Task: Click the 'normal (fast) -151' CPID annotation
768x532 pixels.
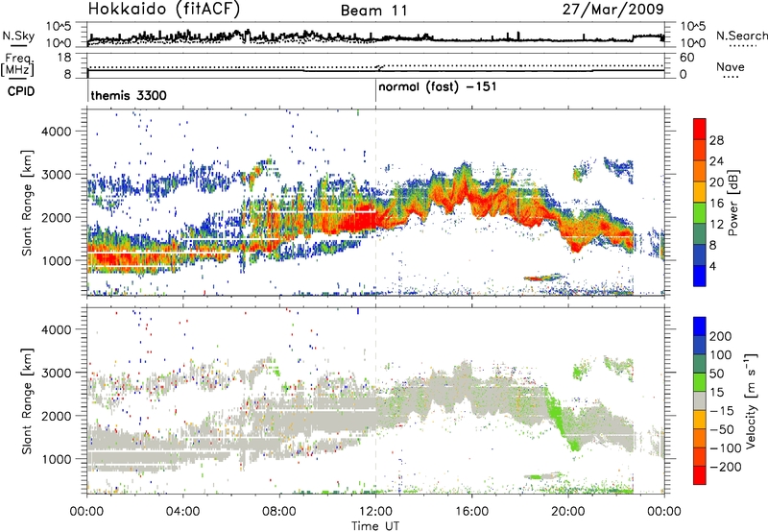Action: [437, 86]
